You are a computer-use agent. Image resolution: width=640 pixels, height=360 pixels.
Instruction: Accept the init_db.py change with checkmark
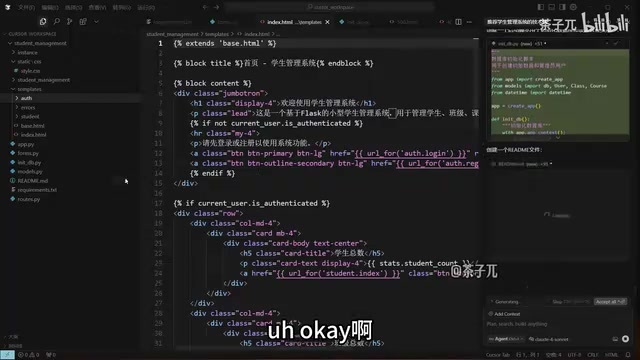click(x=616, y=43)
